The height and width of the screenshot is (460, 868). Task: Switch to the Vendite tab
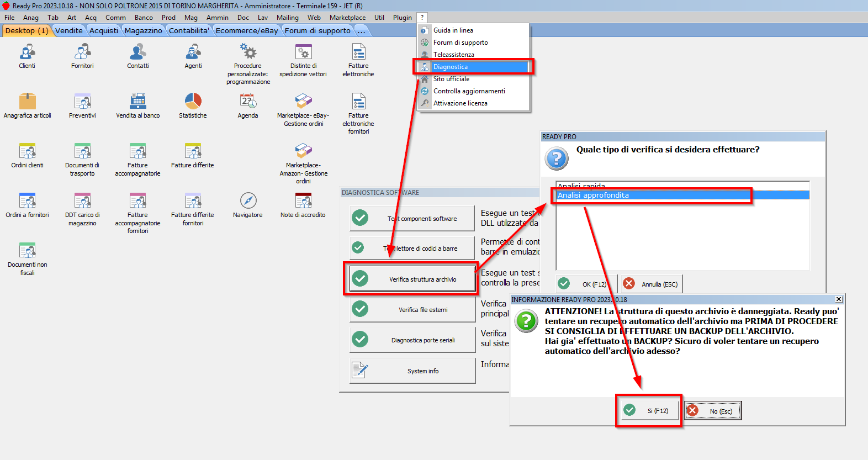point(69,31)
